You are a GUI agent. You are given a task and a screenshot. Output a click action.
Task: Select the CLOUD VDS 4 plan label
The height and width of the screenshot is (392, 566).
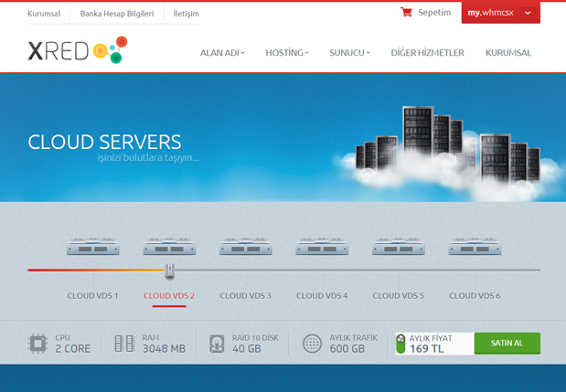point(322,296)
